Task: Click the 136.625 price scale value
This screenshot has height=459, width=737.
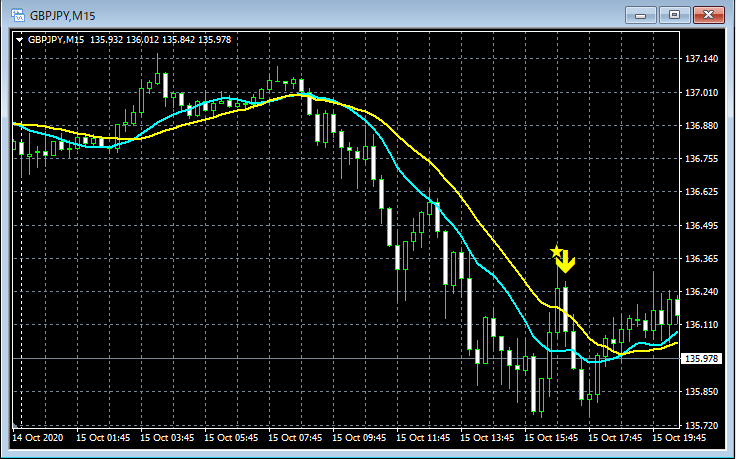Action: click(x=701, y=192)
